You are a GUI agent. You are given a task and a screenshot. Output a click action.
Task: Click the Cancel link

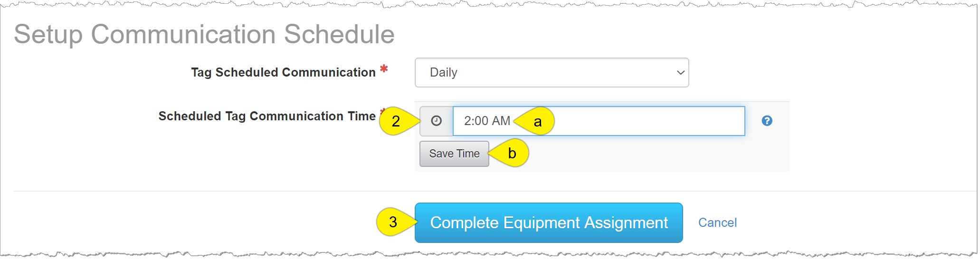point(717,223)
